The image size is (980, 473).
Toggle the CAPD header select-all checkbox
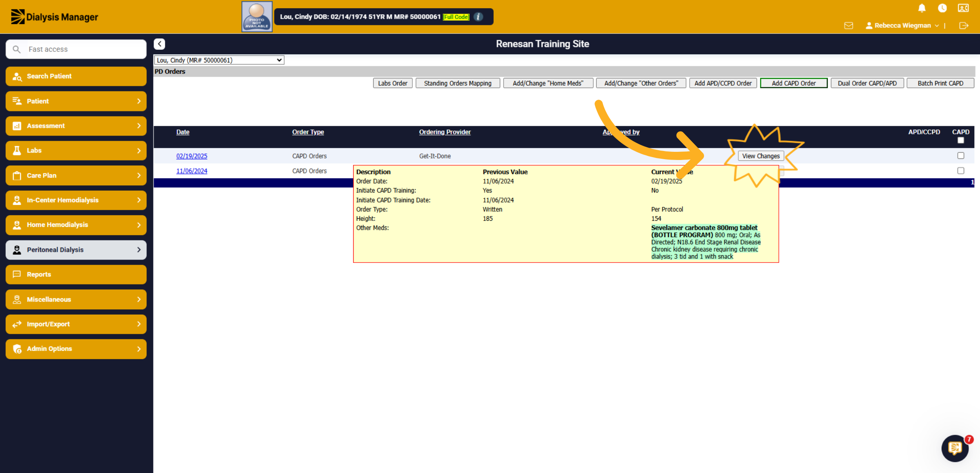point(961,140)
